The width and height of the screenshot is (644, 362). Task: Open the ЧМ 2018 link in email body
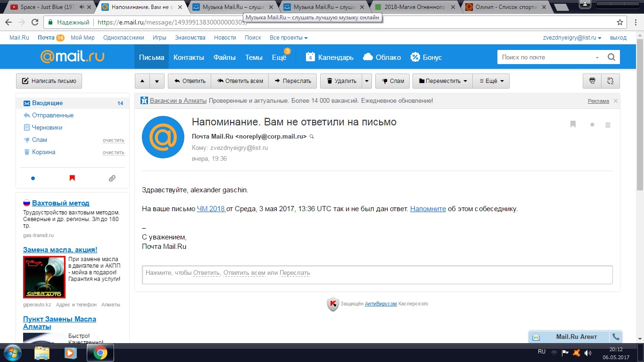point(211,209)
